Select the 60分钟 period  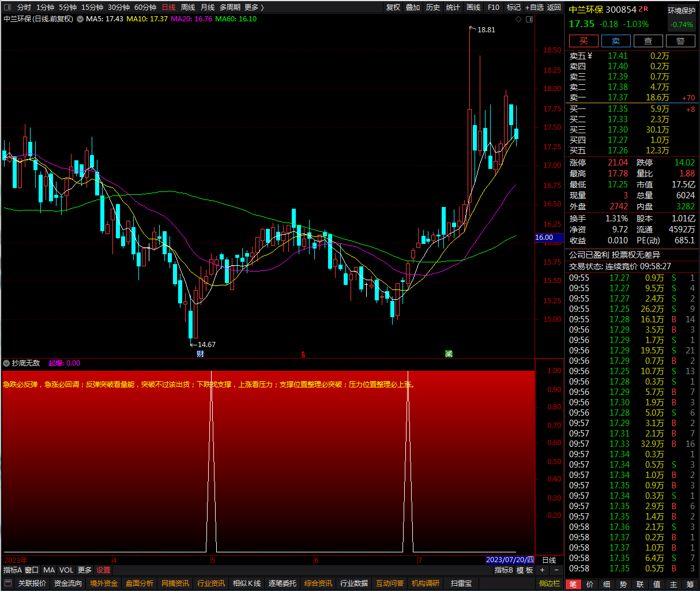[x=145, y=7]
